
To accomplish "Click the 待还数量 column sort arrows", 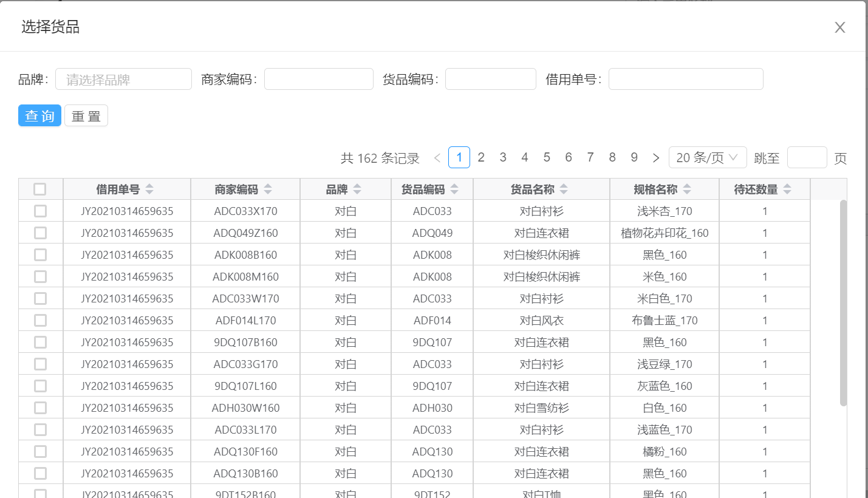I will (787, 189).
